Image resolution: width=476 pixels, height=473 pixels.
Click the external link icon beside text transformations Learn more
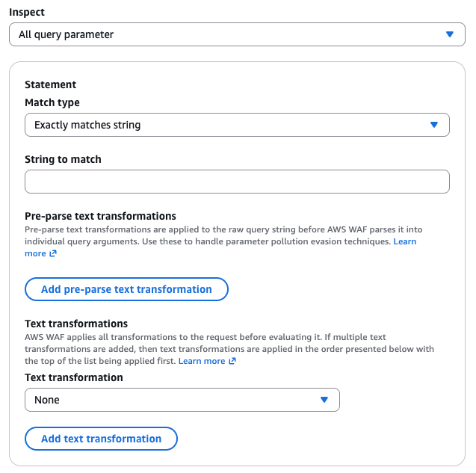click(x=232, y=361)
